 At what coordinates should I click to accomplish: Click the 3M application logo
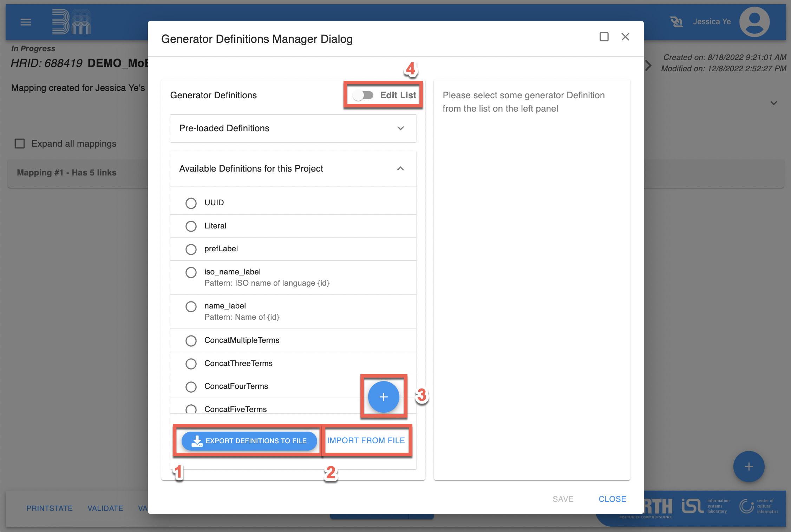tap(71, 22)
